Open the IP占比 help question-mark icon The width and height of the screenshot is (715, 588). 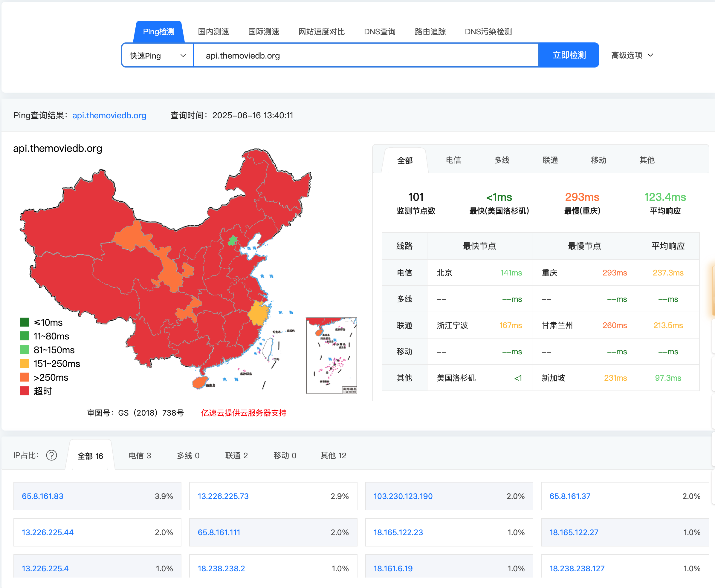click(51, 455)
